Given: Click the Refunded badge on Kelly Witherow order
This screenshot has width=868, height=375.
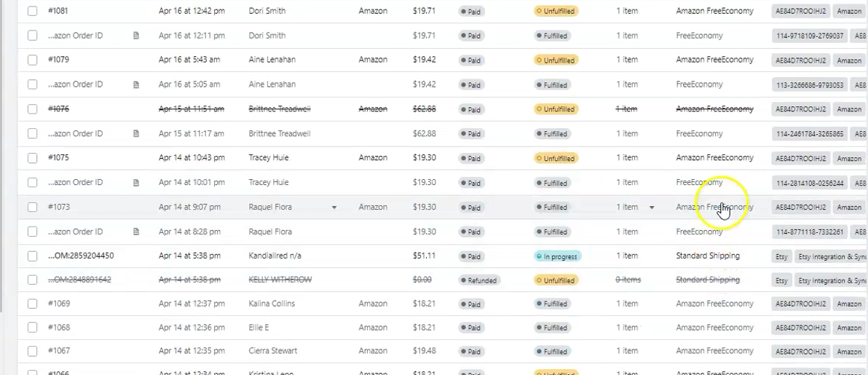Looking at the screenshot, I should (x=479, y=280).
